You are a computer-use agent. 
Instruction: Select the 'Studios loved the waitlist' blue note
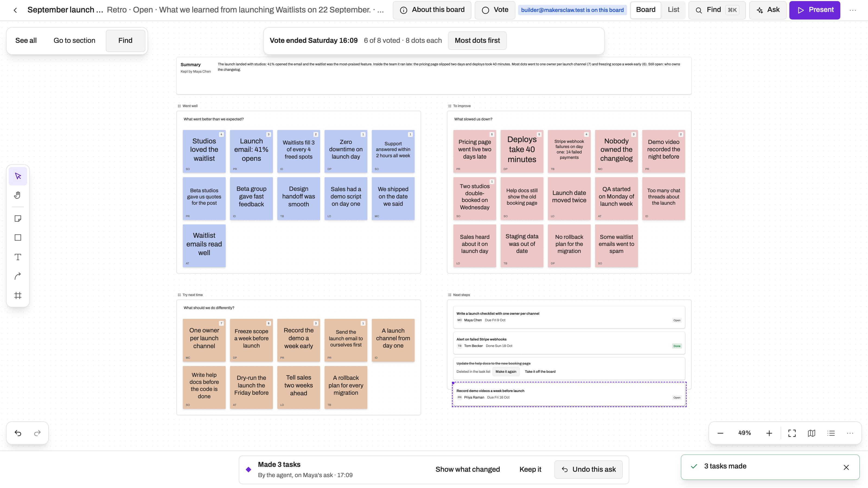[x=204, y=151]
